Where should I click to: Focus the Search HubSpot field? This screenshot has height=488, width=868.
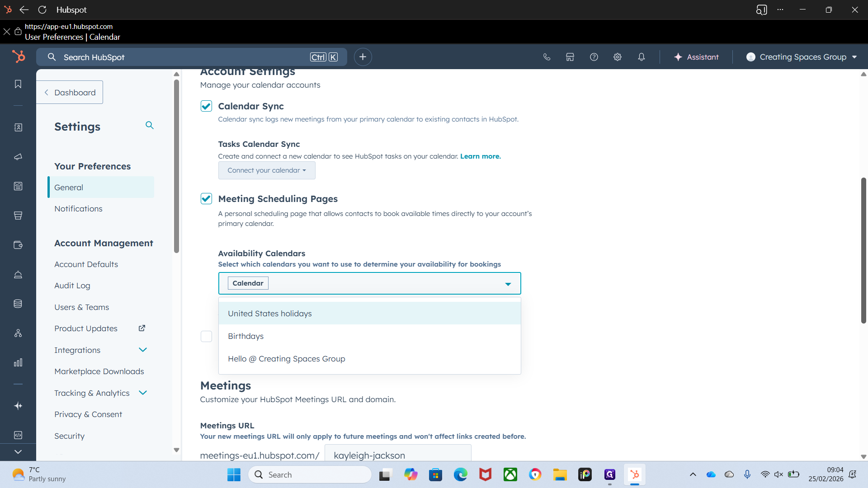click(192, 57)
